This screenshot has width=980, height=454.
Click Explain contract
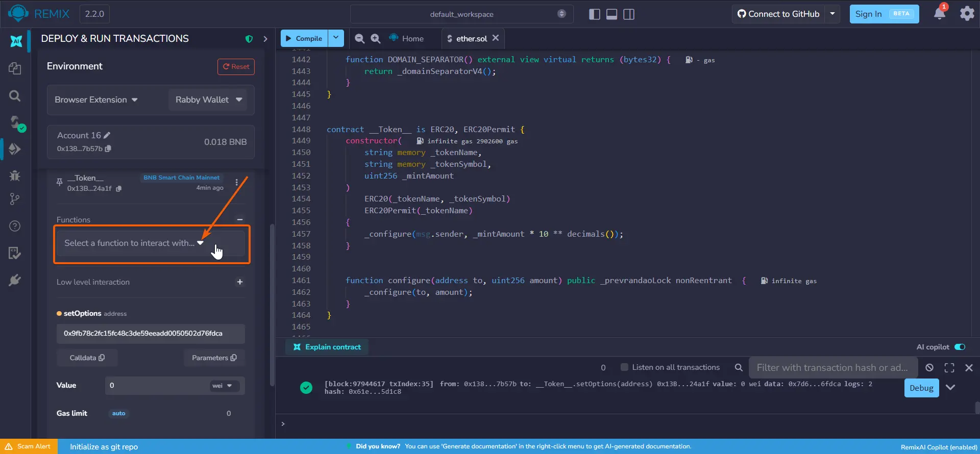[327, 347]
